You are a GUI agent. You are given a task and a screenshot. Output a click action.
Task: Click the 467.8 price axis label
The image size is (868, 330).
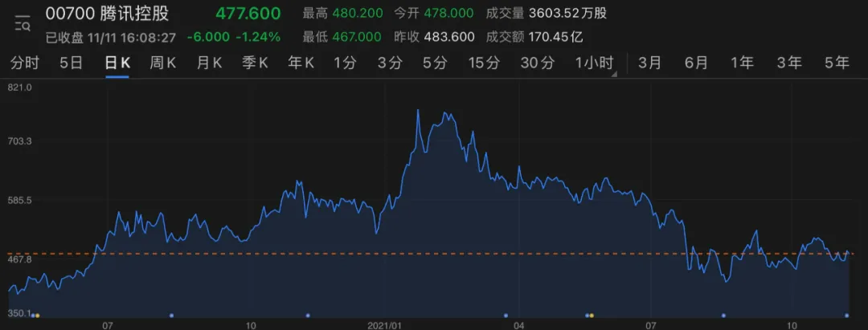click(x=20, y=259)
